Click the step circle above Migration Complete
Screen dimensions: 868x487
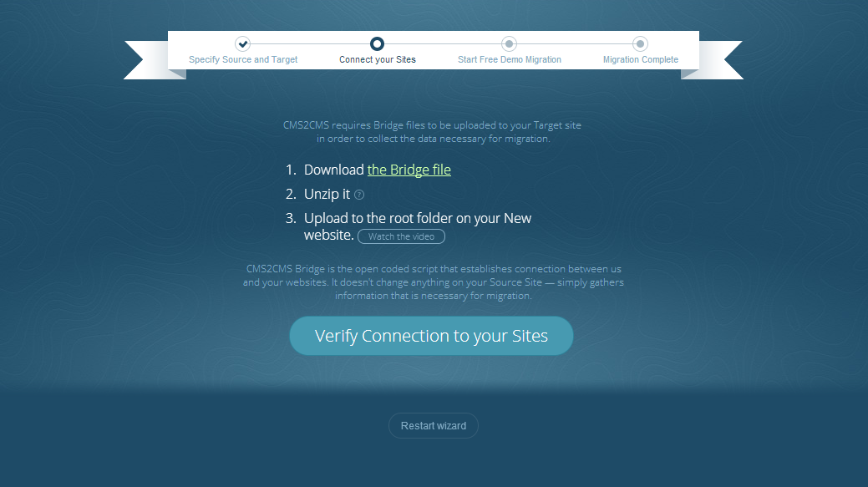[x=640, y=43]
